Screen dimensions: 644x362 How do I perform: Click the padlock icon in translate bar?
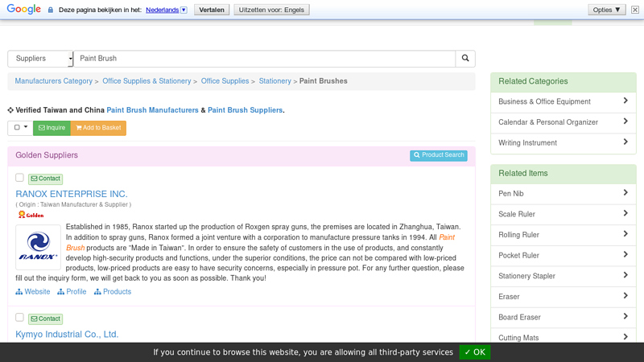click(51, 10)
